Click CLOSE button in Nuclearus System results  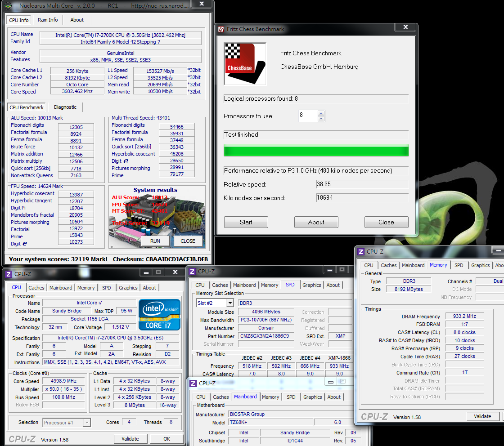point(188,241)
